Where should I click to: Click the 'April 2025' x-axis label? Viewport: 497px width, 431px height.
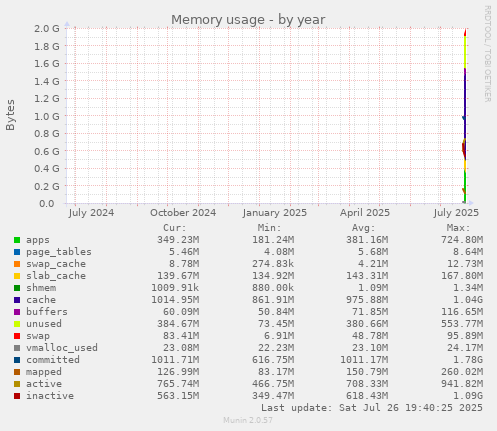[x=365, y=213]
